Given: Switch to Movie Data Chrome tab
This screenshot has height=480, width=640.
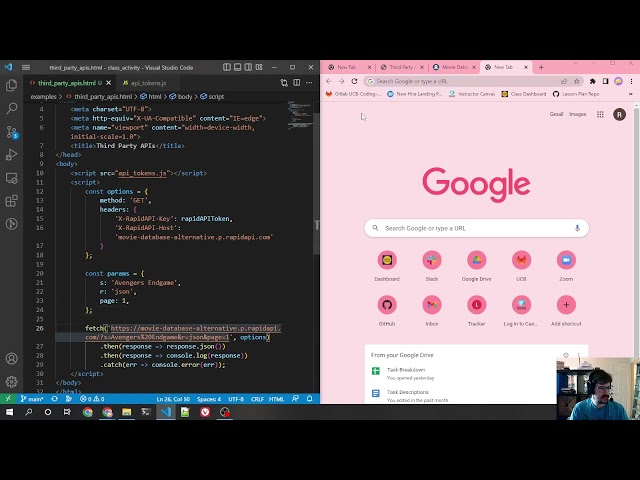Looking at the screenshot, I should coord(454,67).
